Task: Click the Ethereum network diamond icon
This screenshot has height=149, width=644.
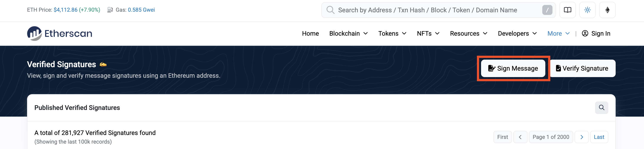Action: click(x=607, y=10)
